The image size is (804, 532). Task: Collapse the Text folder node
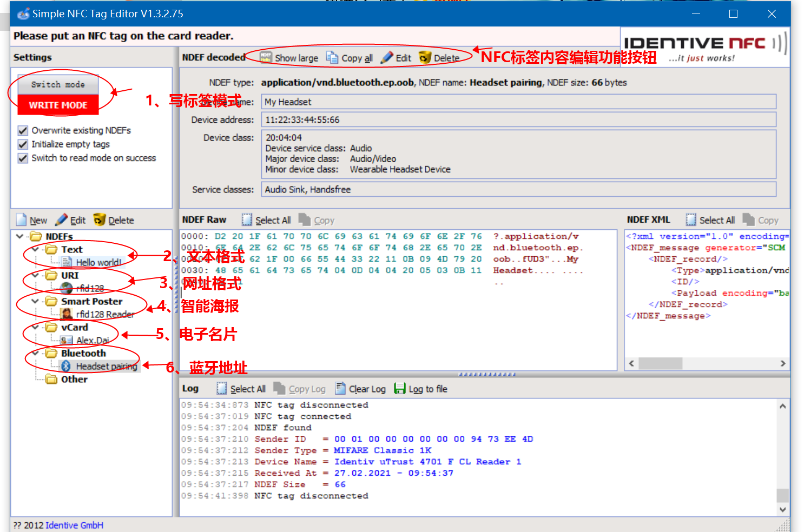coord(35,249)
